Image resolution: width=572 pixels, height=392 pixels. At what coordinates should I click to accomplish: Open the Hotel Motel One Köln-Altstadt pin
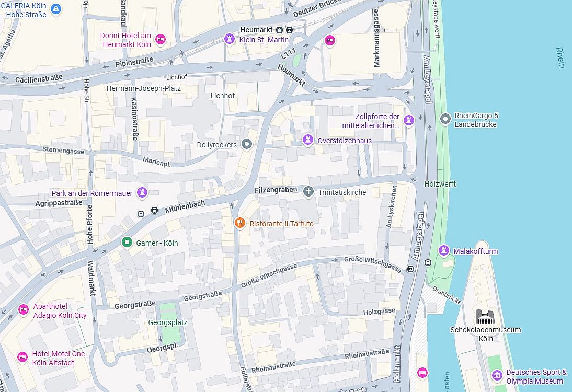pos(22,357)
